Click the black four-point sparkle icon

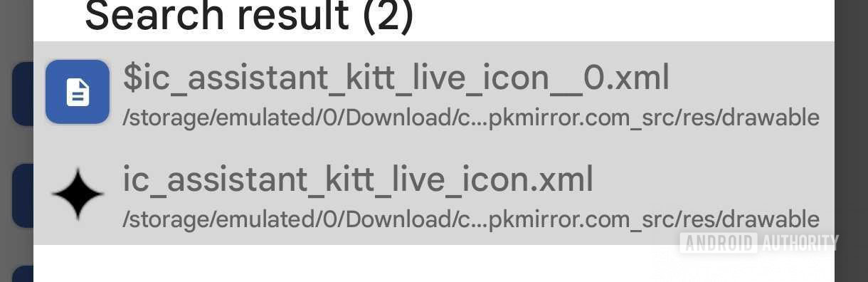[78, 193]
